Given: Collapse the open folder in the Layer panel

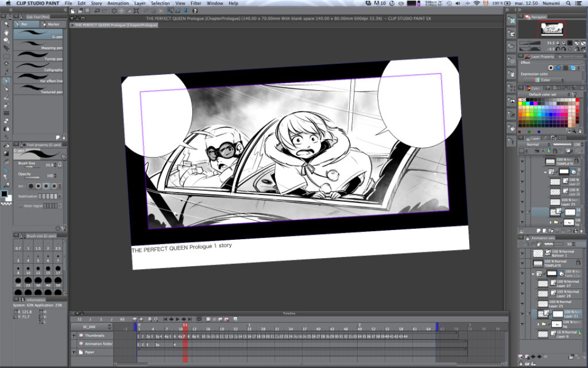Looking at the screenshot, I should (x=546, y=172).
